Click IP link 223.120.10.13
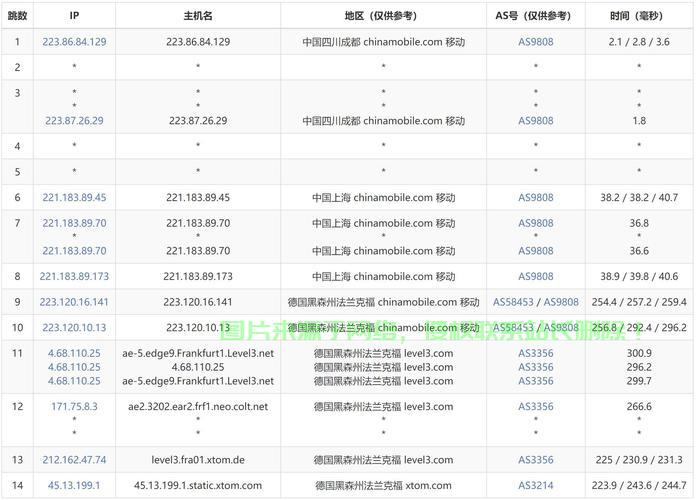The height and width of the screenshot is (500, 696). (x=74, y=328)
